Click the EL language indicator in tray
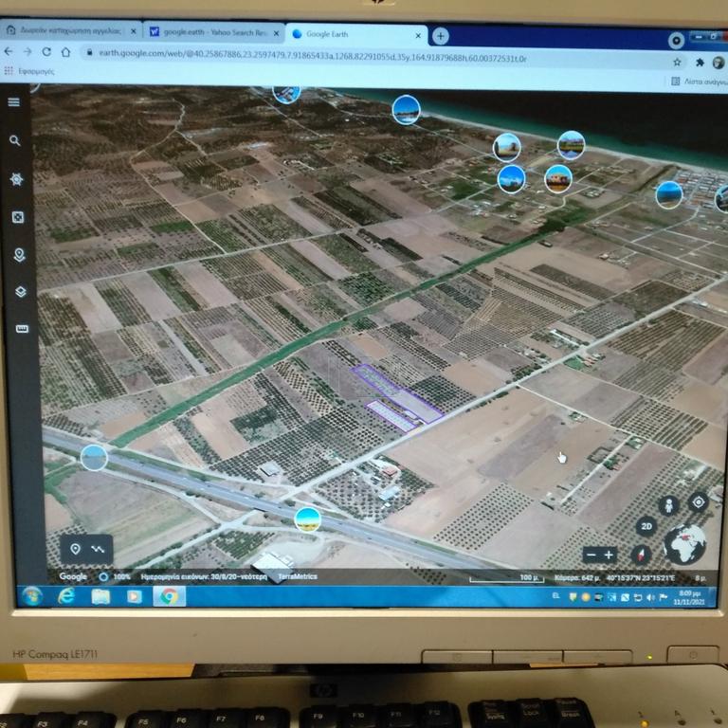Viewport: 728px width, 728px height. [x=555, y=595]
